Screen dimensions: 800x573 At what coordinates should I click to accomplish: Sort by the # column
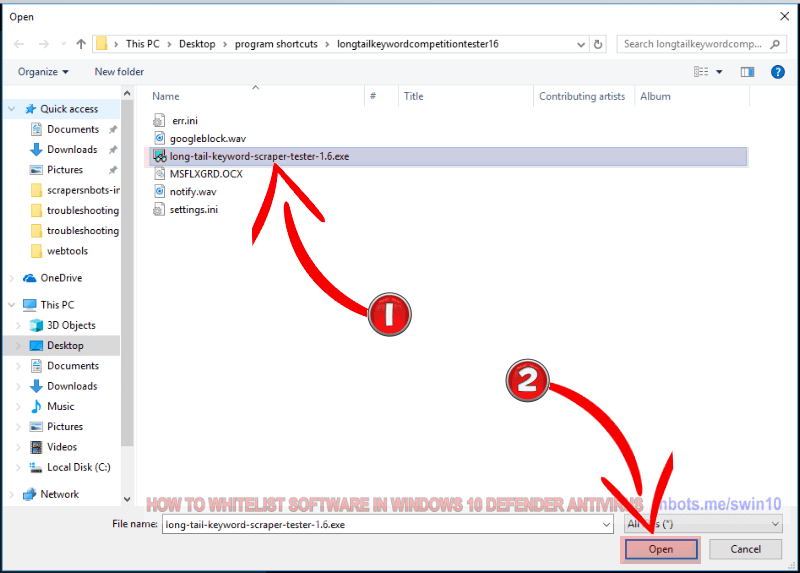[x=373, y=96]
